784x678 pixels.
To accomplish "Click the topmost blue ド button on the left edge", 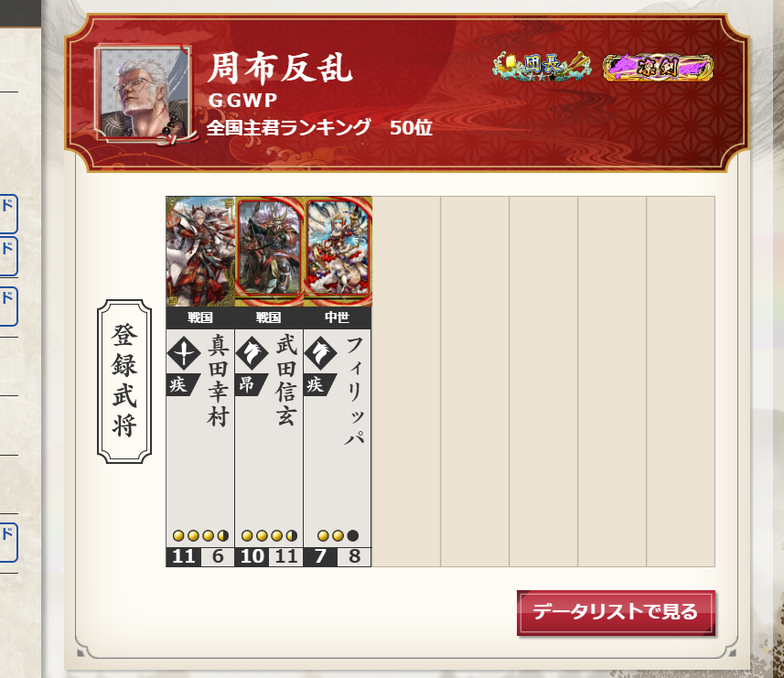I will click(x=7, y=213).
